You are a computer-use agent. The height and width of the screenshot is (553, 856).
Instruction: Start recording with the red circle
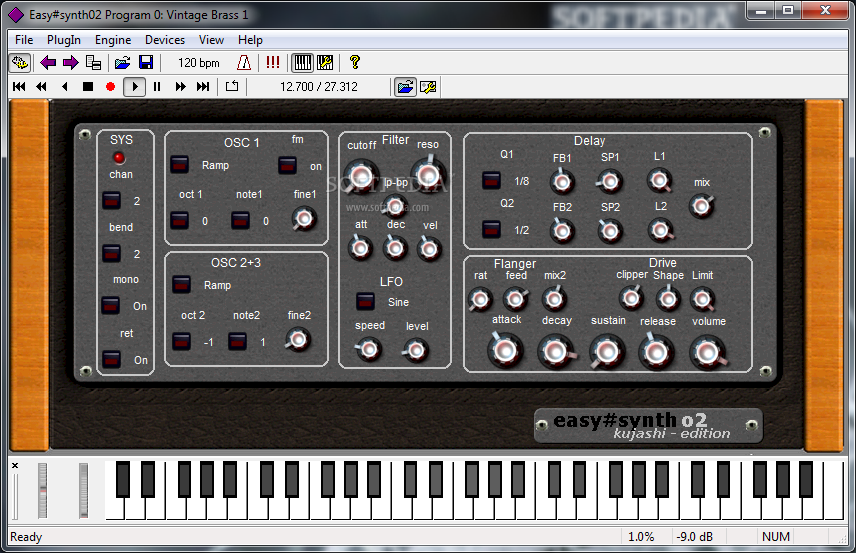tap(110, 87)
